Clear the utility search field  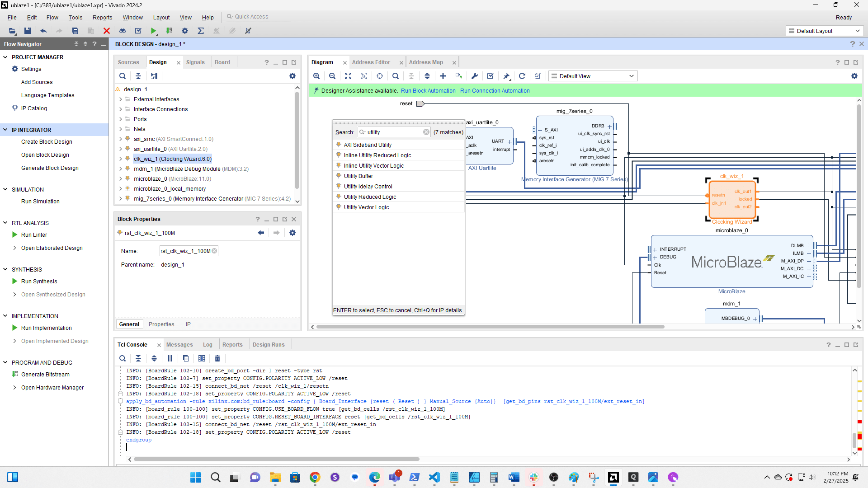(426, 132)
